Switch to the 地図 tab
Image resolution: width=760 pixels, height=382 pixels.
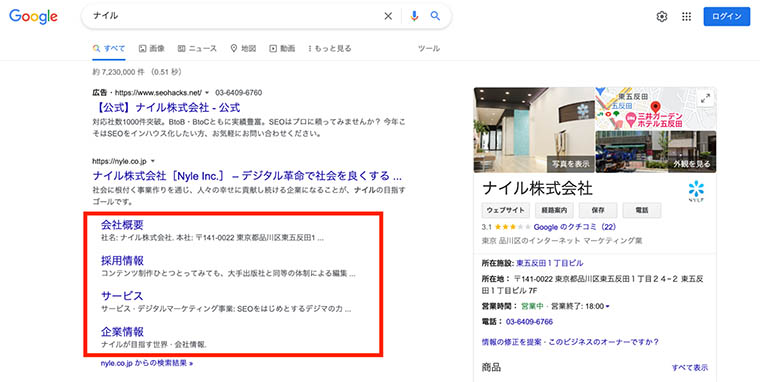(x=243, y=48)
